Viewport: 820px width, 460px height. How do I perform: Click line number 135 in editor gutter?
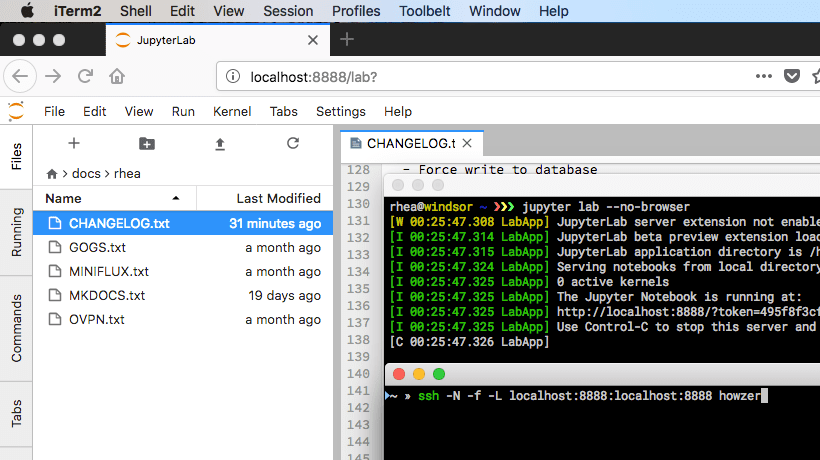click(x=358, y=289)
